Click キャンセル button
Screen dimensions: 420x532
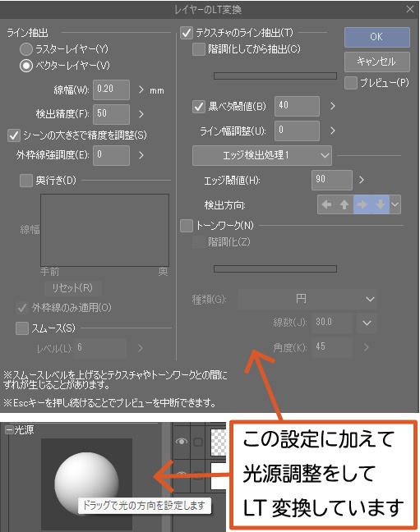[377, 62]
